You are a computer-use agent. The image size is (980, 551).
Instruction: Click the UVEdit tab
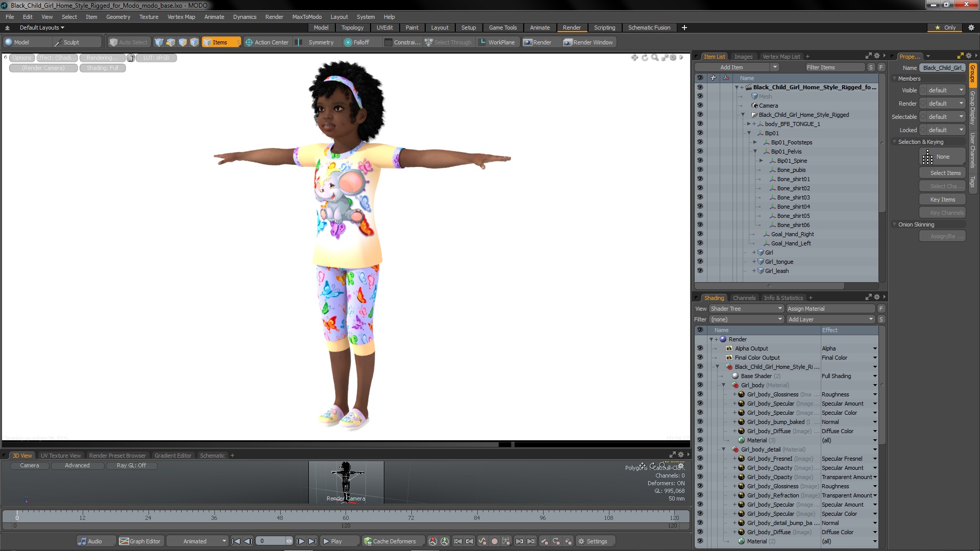coord(384,28)
